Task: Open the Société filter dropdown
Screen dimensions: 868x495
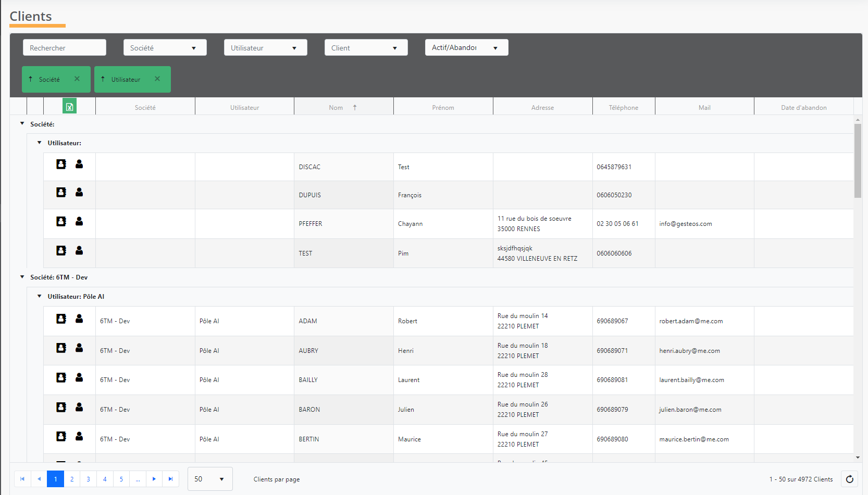Action: (x=165, y=48)
